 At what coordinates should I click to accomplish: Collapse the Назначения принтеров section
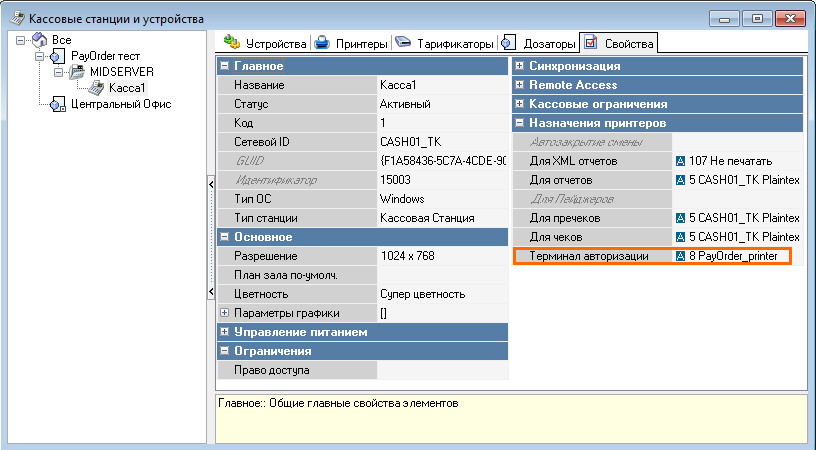point(520,123)
